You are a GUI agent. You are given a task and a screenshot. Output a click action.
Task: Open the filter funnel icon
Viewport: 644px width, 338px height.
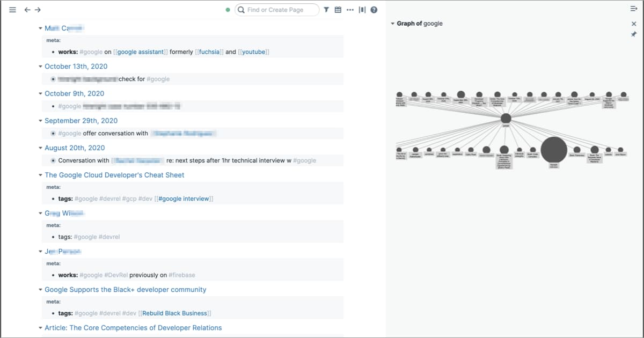326,10
